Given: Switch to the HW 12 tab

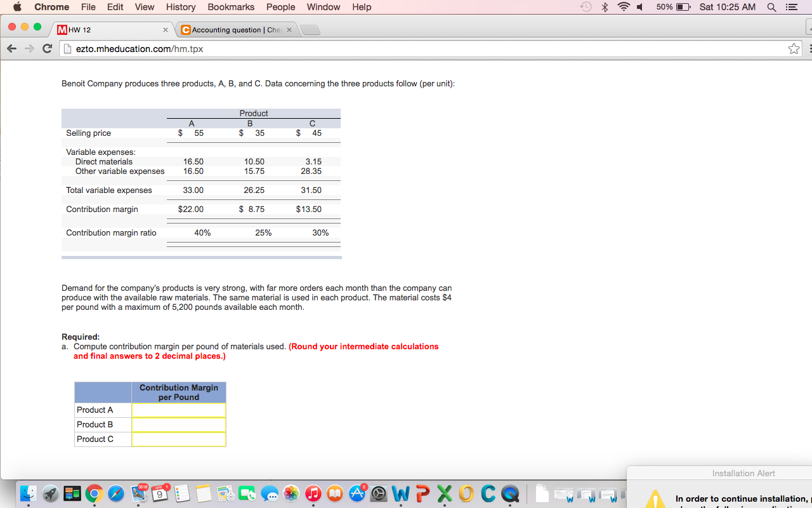Looking at the screenshot, I should tap(113, 30).
